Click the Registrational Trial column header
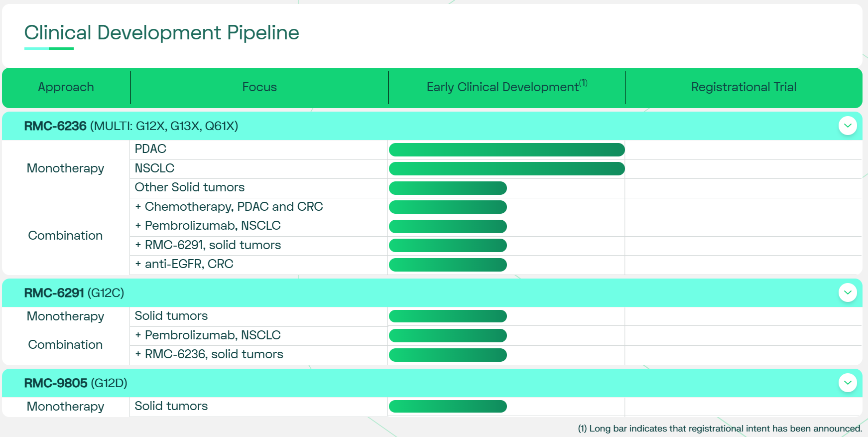The image size is (868, 437). point(744,87)
